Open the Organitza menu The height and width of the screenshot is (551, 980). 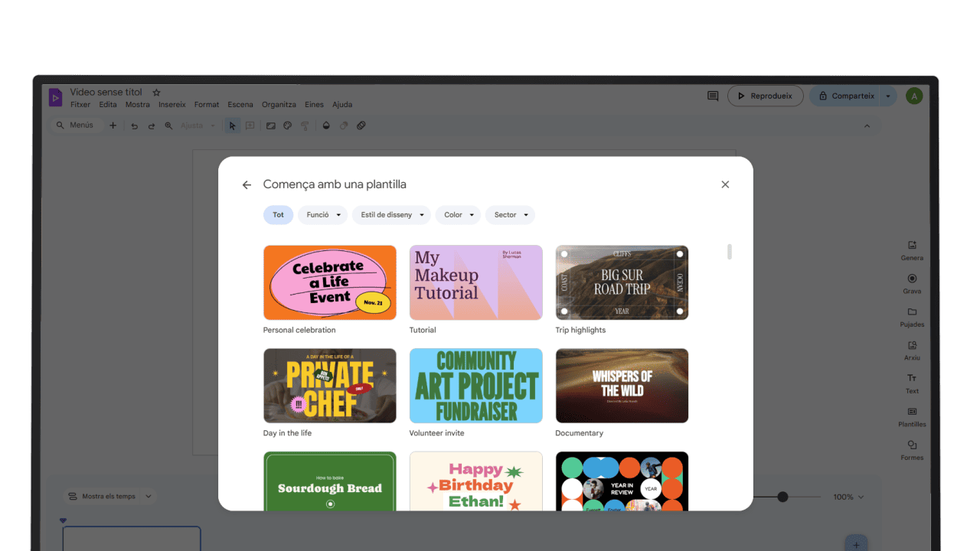coord(279,104)
